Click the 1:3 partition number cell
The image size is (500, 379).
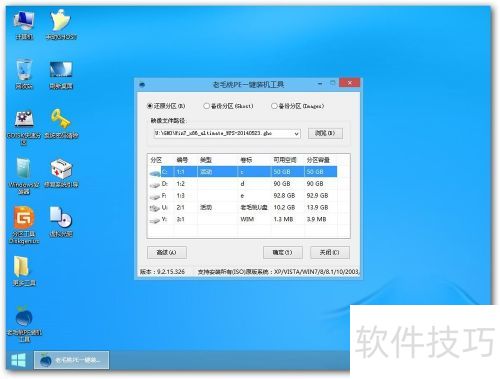tap(181, 196)
